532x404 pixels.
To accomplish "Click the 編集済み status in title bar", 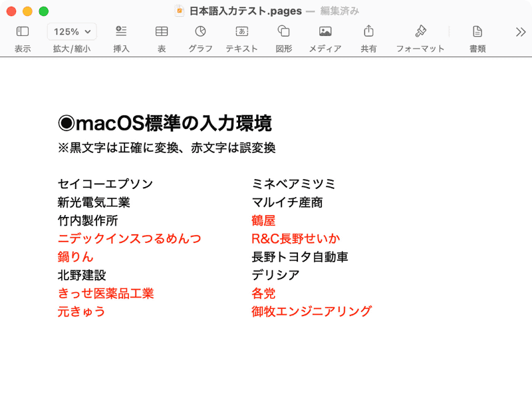I will [340, 11].
